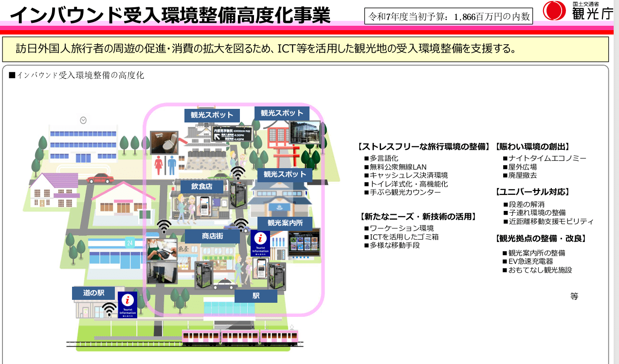Click the 令和7年度当初予算 budget box
The width and height of the screenshot is (619, 364).
tap(448, 17)
